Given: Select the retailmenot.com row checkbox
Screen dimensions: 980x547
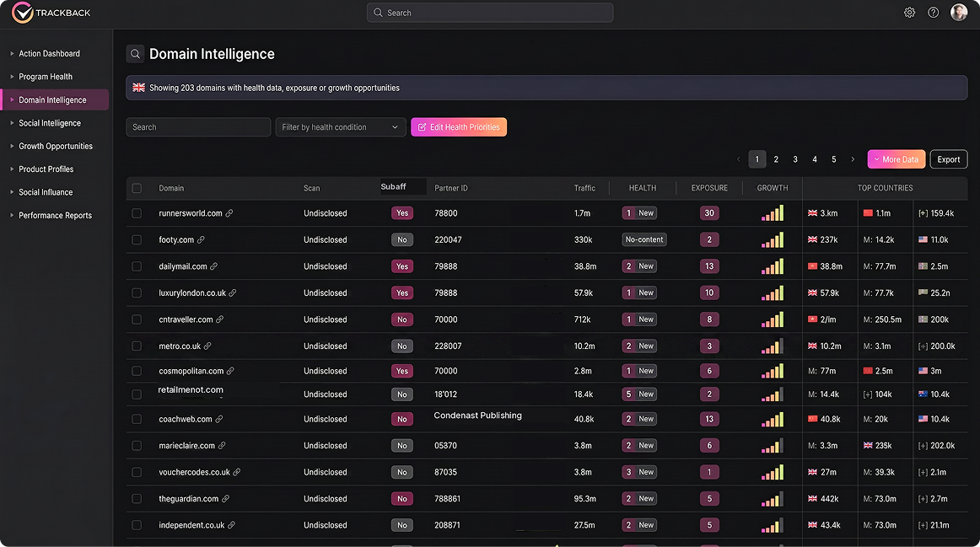Looking at the screenshot, I should (137, 394).
